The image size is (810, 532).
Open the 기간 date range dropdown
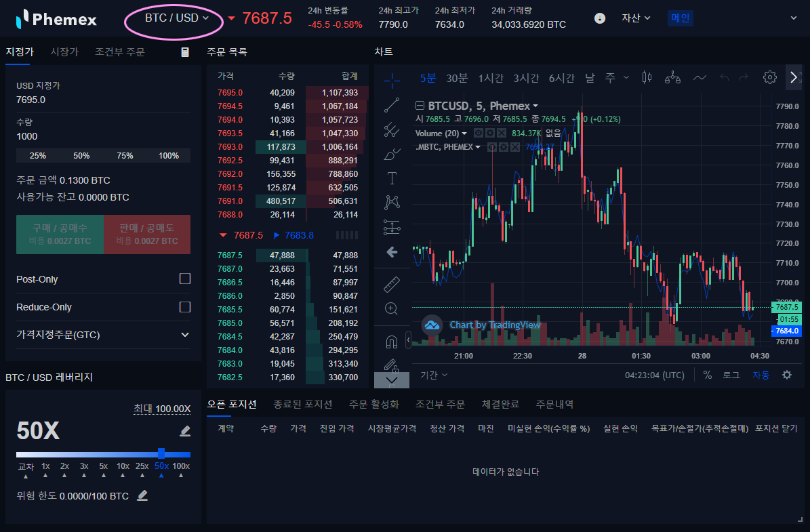pos(434,375)
